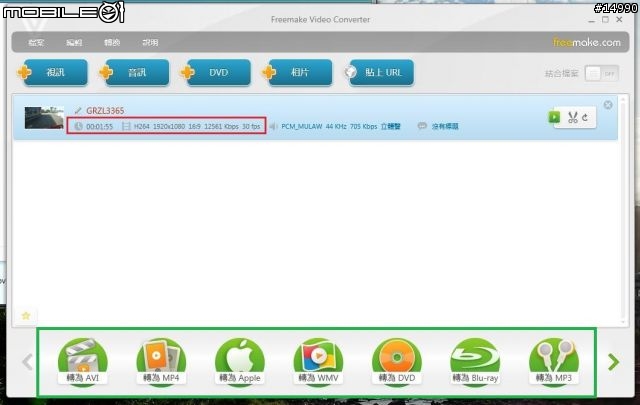The height and width of the screenshot is (405, 640).
Task: Open the GRZL3365 video thumbnail
Action: click(x=44, y=118)
